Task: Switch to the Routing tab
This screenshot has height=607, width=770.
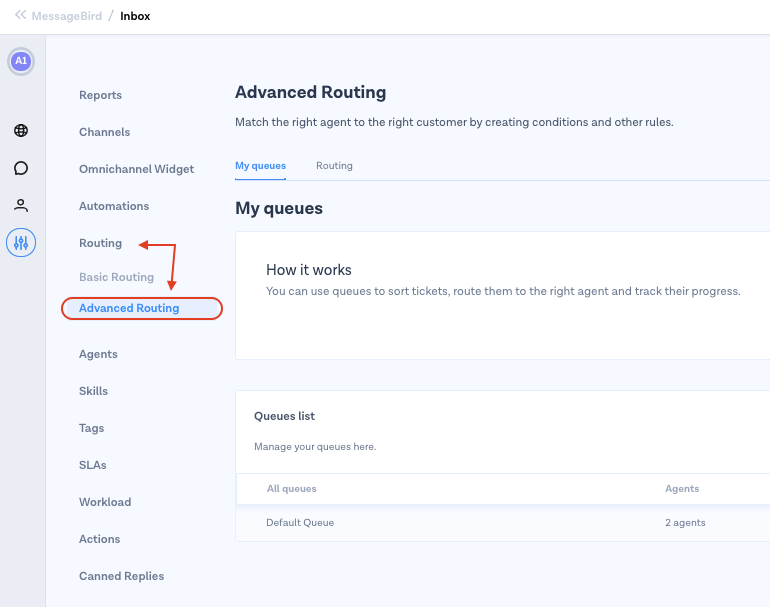Action: tap(334, 166)
